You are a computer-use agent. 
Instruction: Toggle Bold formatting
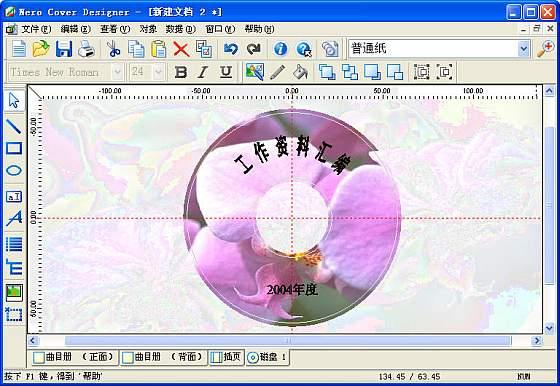[x=181, y=72]
